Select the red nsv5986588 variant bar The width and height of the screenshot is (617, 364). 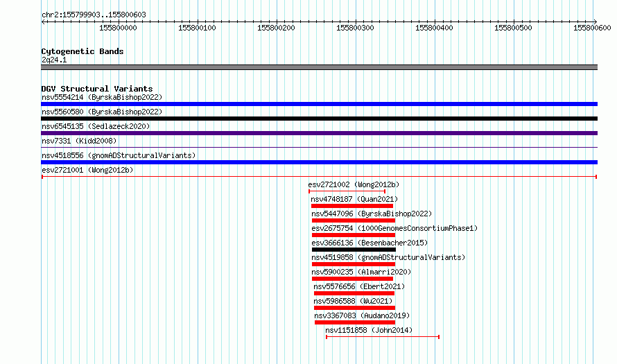click(354, 308)
